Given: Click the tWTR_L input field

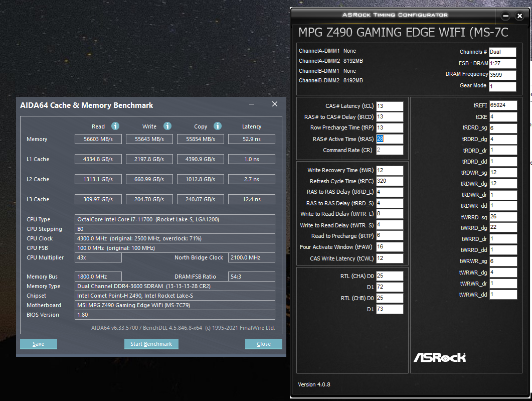Looking at the screenshot, I should pos(390,214).
